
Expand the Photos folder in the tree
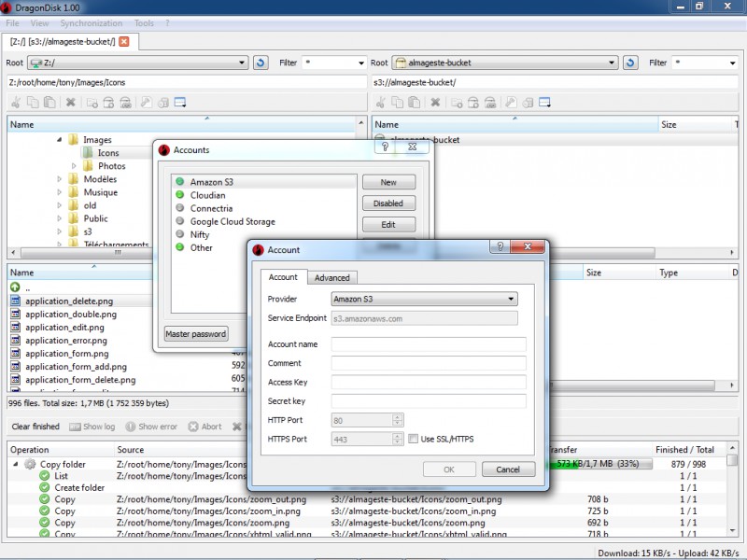74,166
